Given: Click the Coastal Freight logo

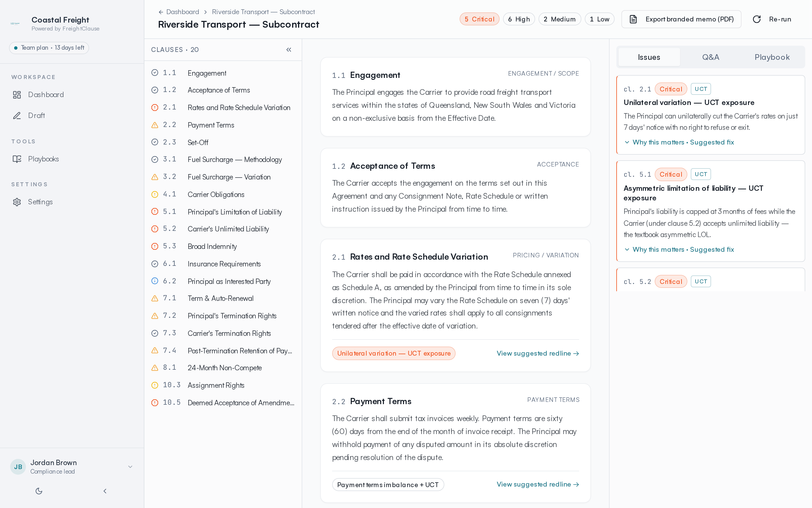Looking at the screenshot, I should pos(15,23).
